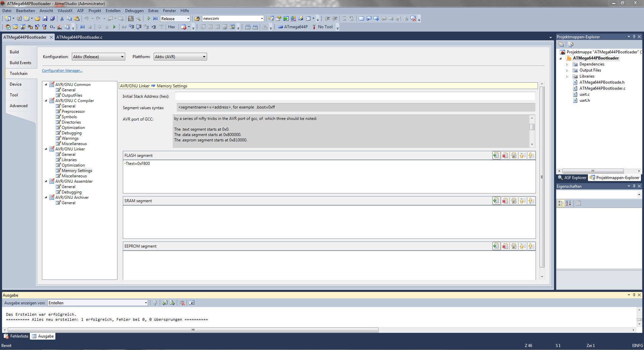644x350 pixels.
Task: Open the Debuggen menu
Action: tap(134, 11)
